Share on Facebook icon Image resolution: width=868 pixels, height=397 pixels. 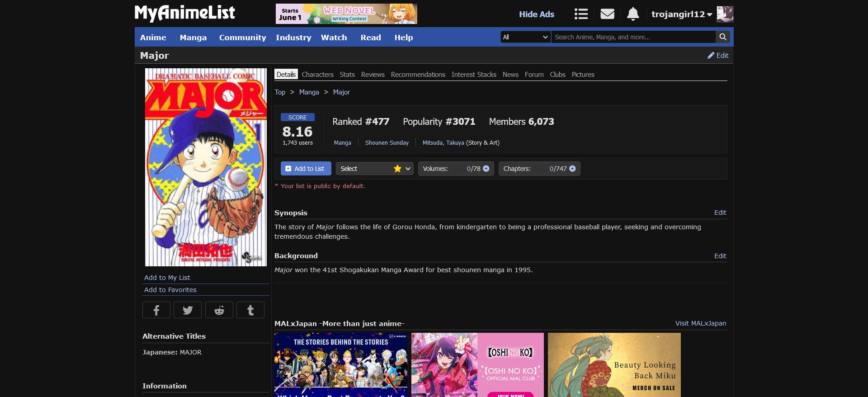156,310
